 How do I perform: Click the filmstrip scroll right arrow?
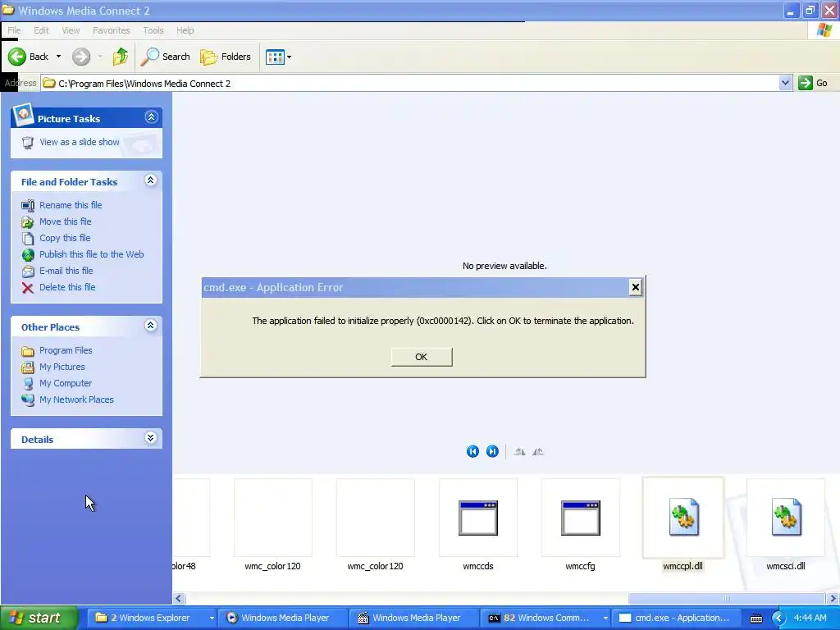click(833, 598)
